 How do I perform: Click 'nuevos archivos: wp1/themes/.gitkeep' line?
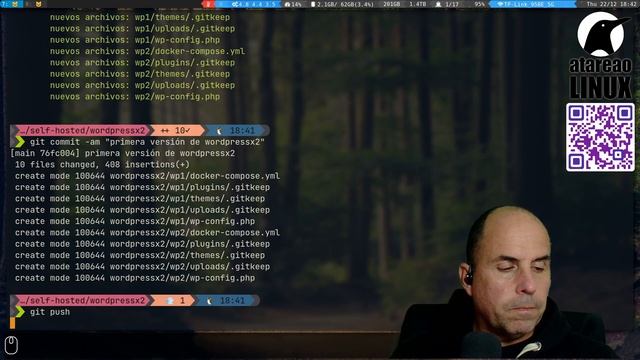(140, 18)
